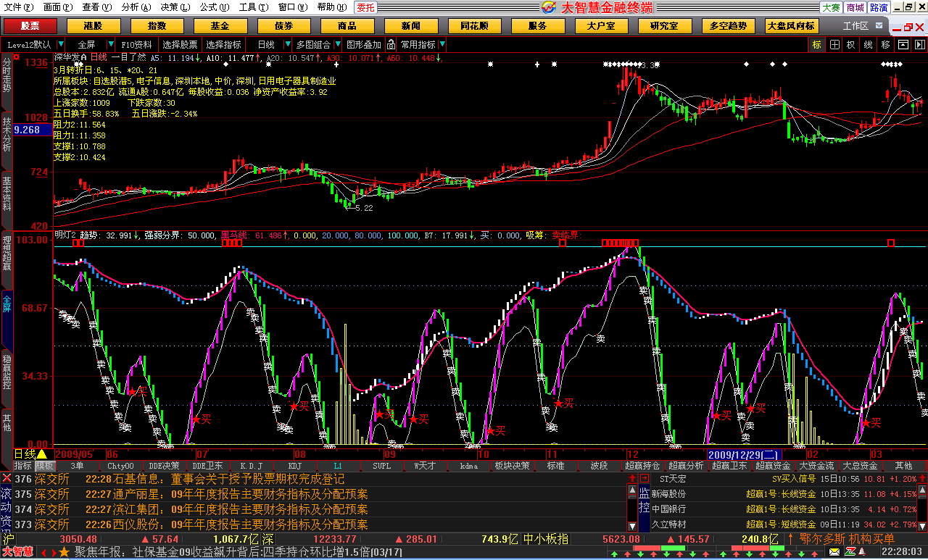Click the grid layout icon beside 标
The image size is (928, 560).
[x=834, y=44]
